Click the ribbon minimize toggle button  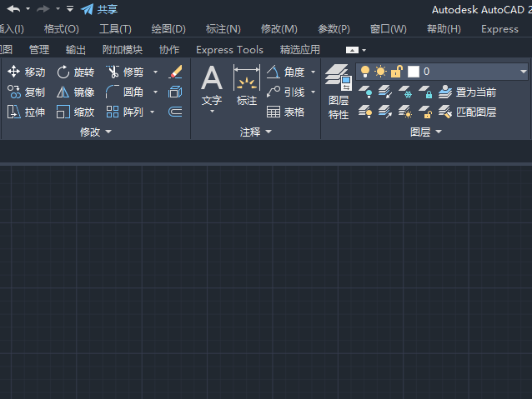(352, 50)
